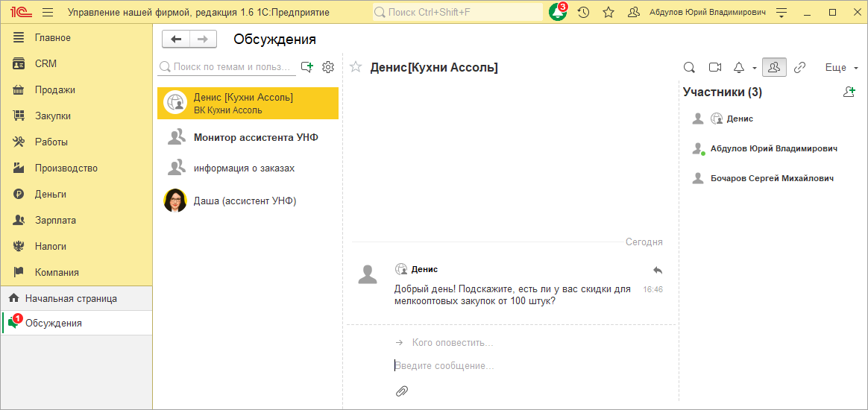Viewport: 868px width, 410px height.
Task: Click the conversation notification bell icon
Action: tap(739, 68)
